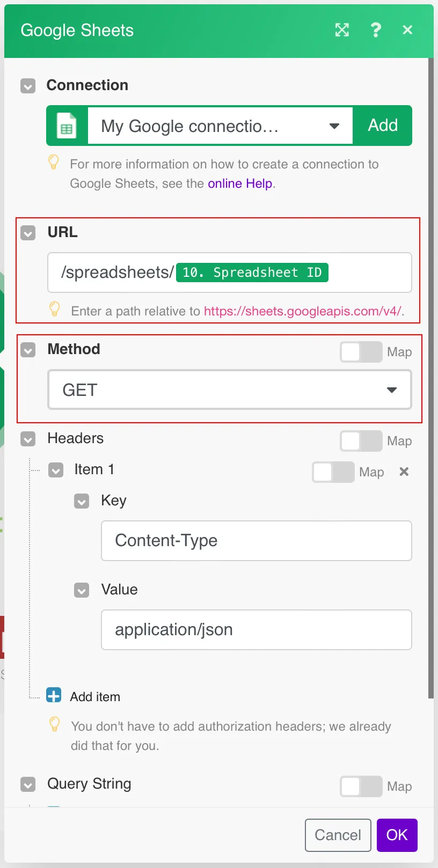Close the Google Sheets dialog
This screenshot has height=868, width=438.
407,30
